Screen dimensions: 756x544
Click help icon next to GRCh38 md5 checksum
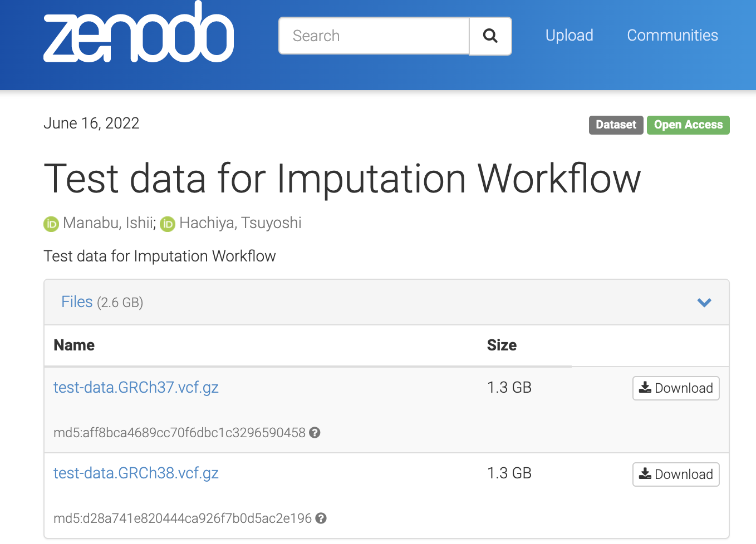[321, 518]
